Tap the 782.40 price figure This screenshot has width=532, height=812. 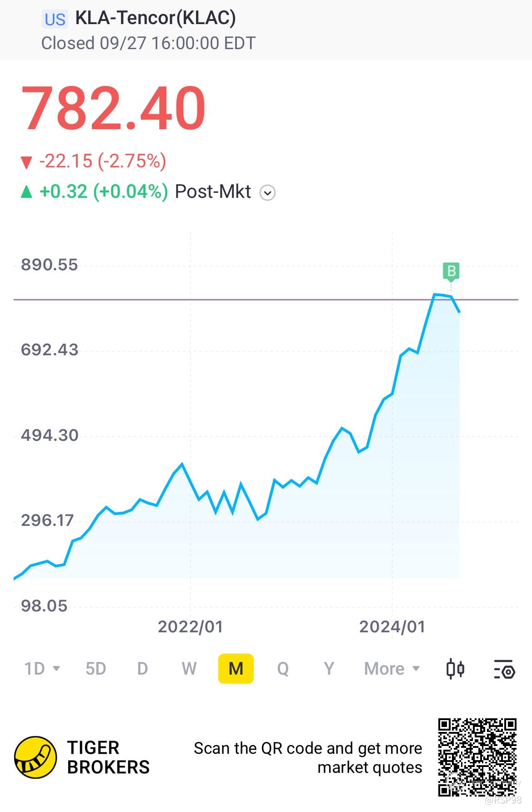[114, 109]
